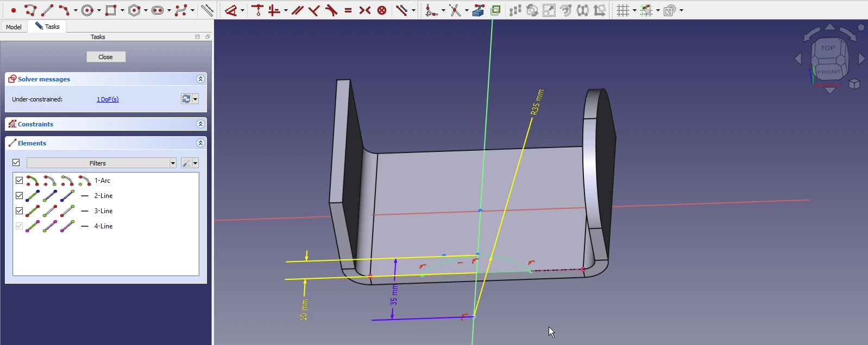Apply the Equal constraint
The height and width of the screenshot is (345, 868).
(348, 10)
